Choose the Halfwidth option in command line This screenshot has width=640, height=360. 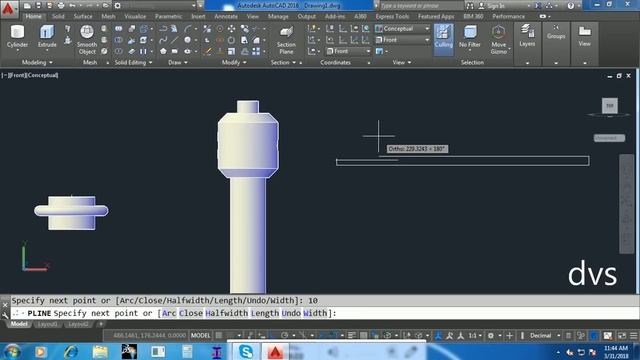point(227,313)
